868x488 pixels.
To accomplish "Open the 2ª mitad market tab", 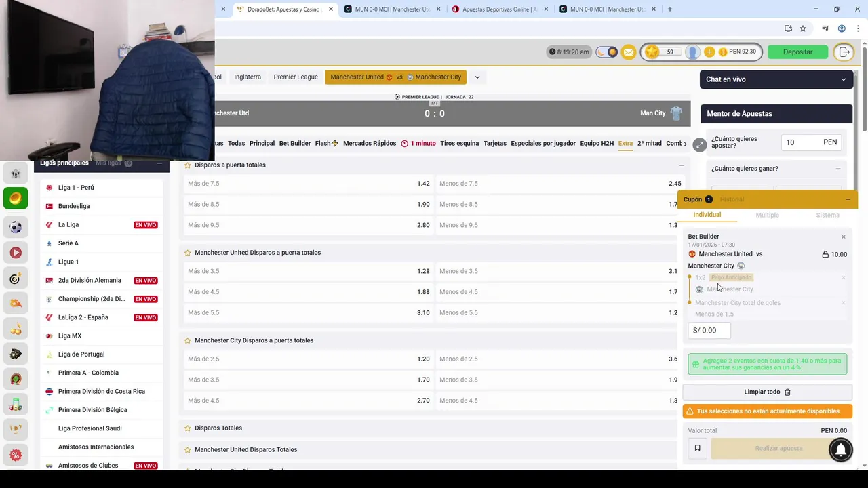I will [649, 144].
